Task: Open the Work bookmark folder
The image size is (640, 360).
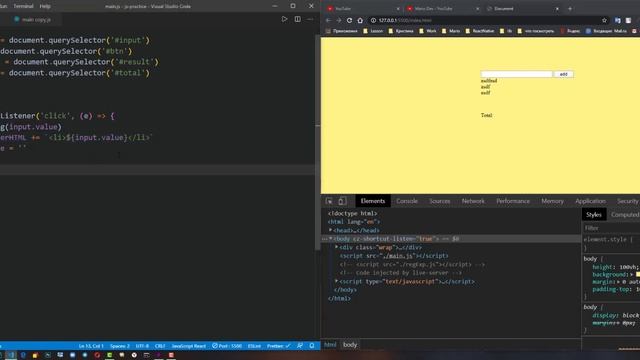Action: pyautogui.click(x=428, y=31)
